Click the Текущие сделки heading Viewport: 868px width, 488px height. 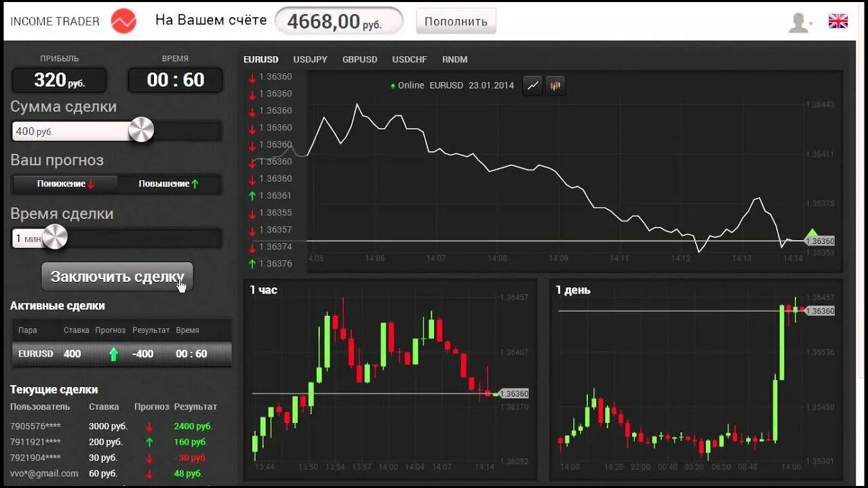(x=54, y=390)
